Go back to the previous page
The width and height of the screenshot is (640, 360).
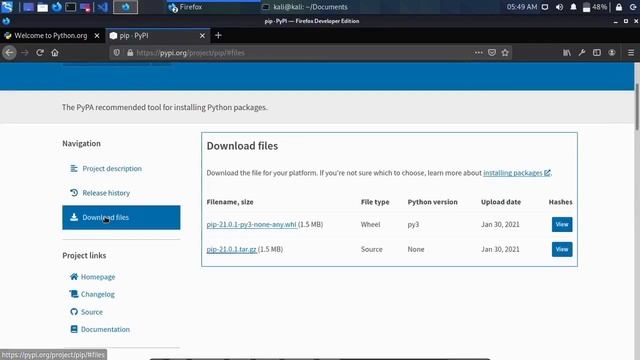tap(9, 53)
